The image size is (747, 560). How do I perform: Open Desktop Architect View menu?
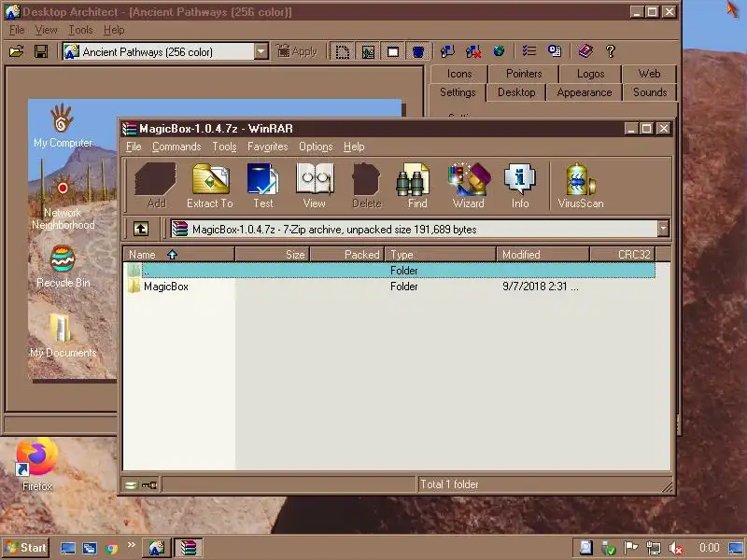pyautogui.click(x=46, y=30)
